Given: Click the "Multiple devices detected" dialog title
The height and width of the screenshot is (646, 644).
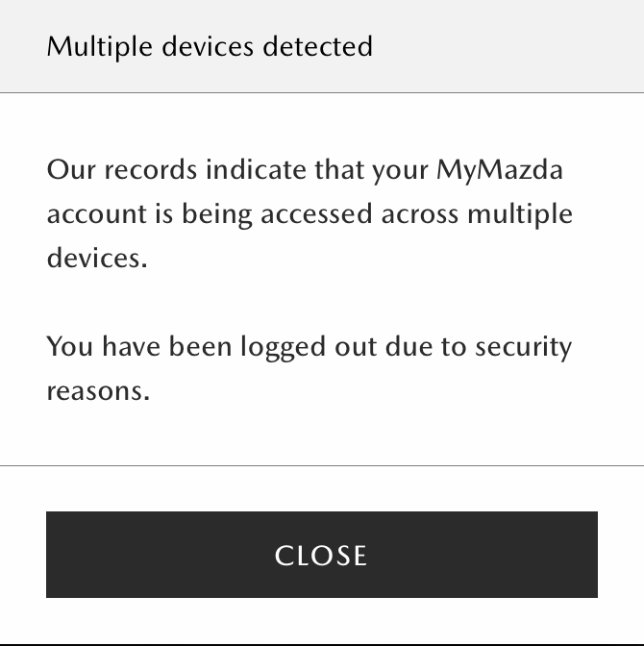Looking at the screenshot, I should pyautogui.click(x=210, y=46).
